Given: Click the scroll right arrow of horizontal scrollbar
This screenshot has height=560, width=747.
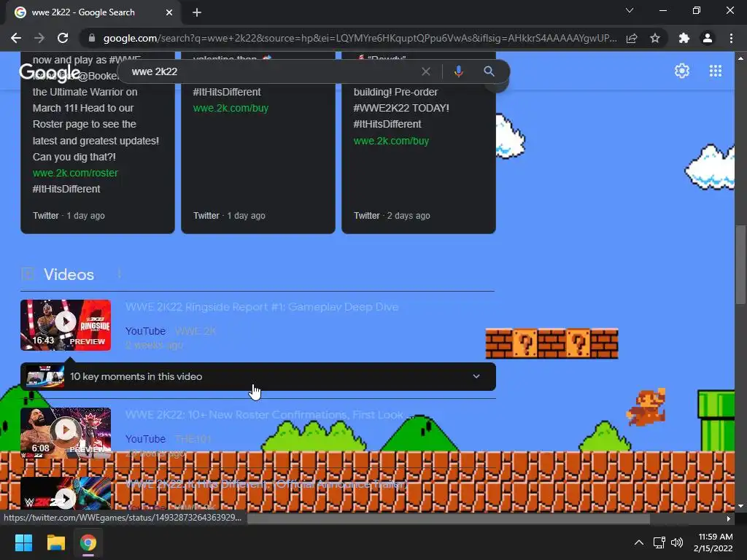Looking at the screenshot, I should (729, 518).
